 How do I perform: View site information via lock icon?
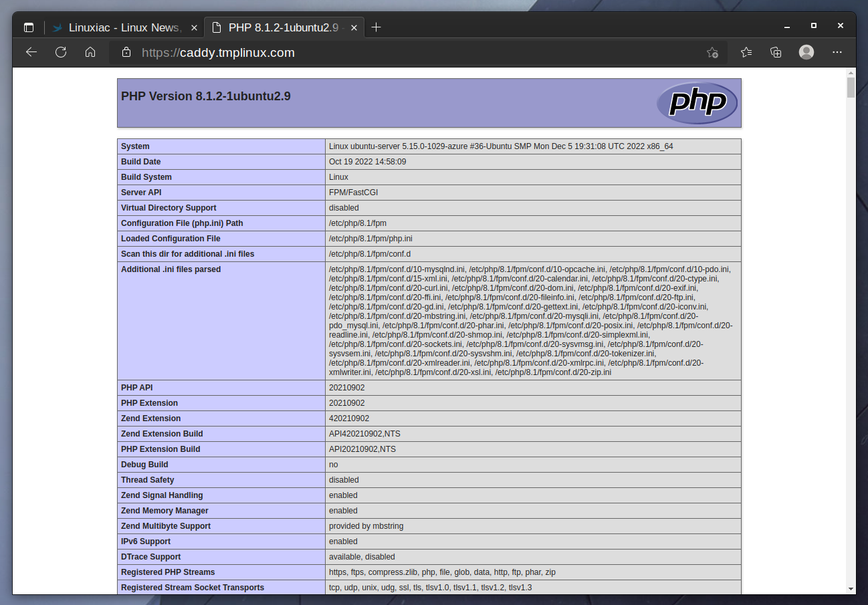(126, 52)
